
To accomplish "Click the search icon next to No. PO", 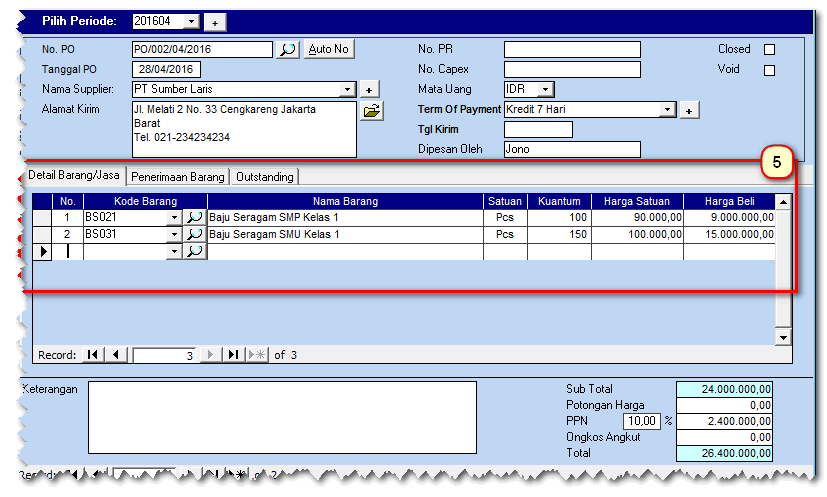I will (x=287, y=49).
